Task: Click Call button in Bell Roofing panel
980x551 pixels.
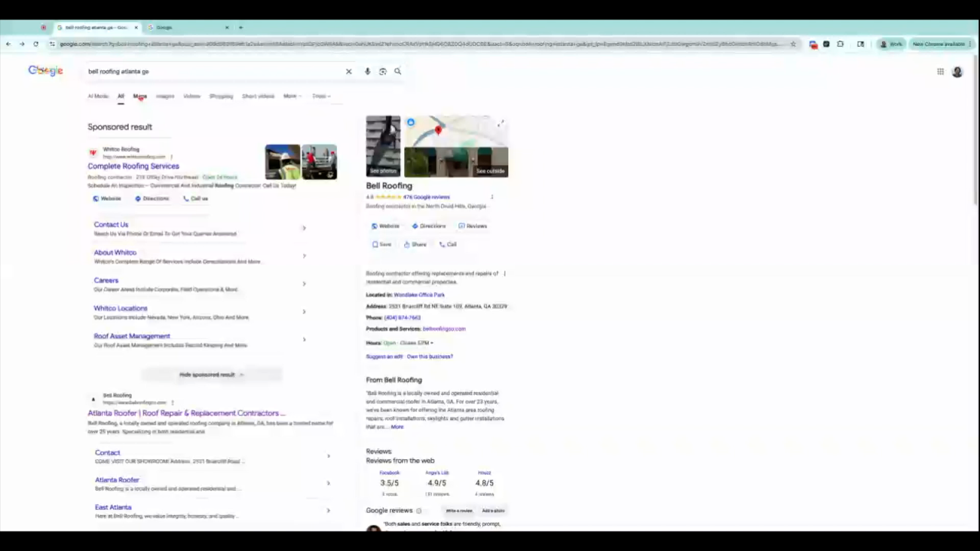Action: click(x=448, y=244)
